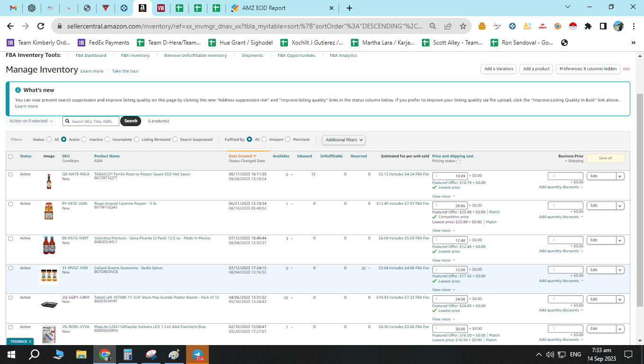The width and height of the screenshot is (644, 364).
Task: Show hidden bookmarks overflow chevron
Action: [x=634, y=43]
